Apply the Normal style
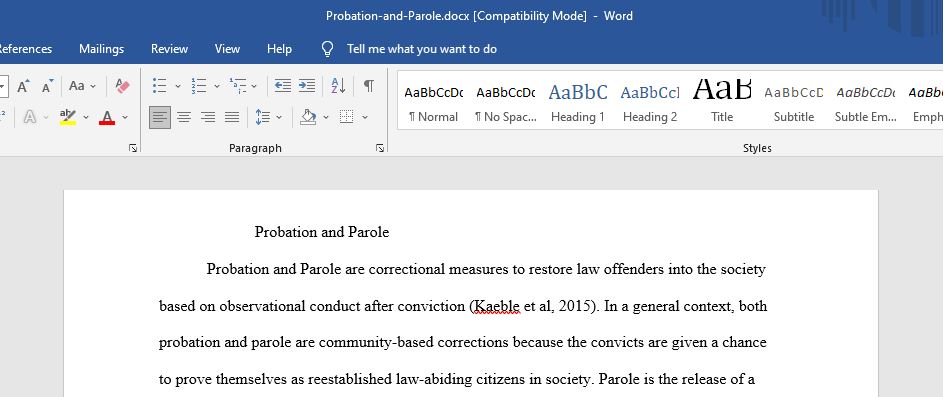 (x=433, y=100)
